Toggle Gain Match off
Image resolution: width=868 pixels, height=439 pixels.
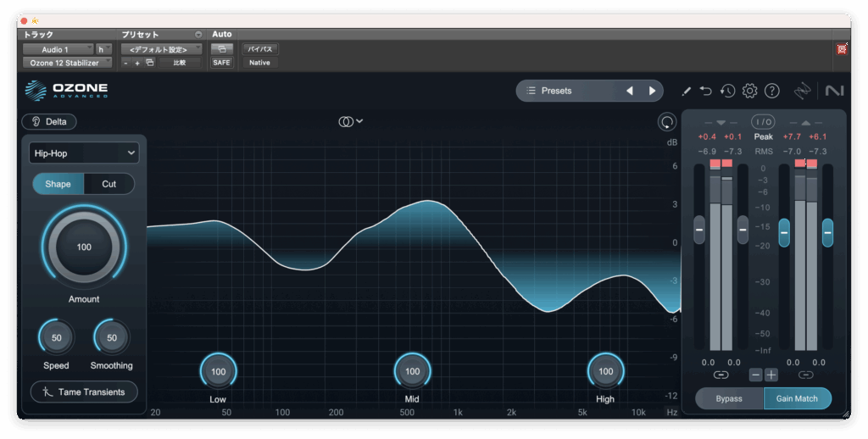tap(797, 398)
